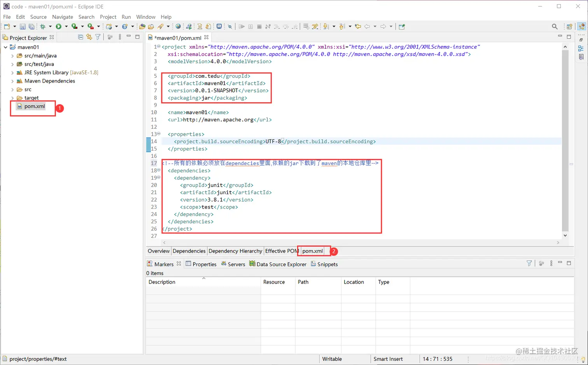This screenshot has height=365, width=588.
Task: Click the Next Annotation down-arrow icon
Action: pos(326,26)
